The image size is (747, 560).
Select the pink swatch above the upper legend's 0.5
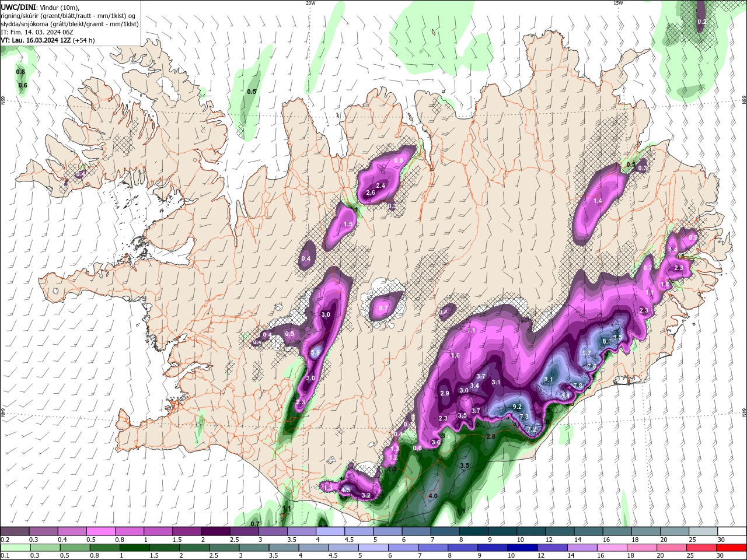pyautogui.click(x=100, y=531)
